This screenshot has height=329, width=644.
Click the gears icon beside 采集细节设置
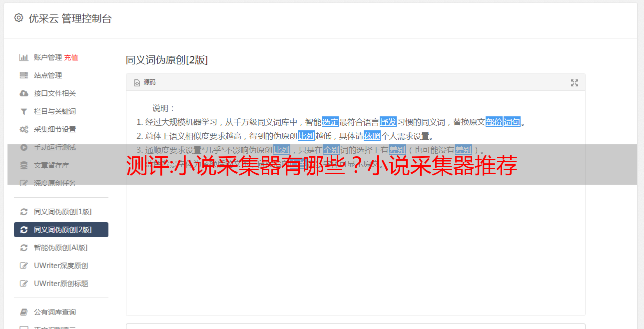coord(23,129)
